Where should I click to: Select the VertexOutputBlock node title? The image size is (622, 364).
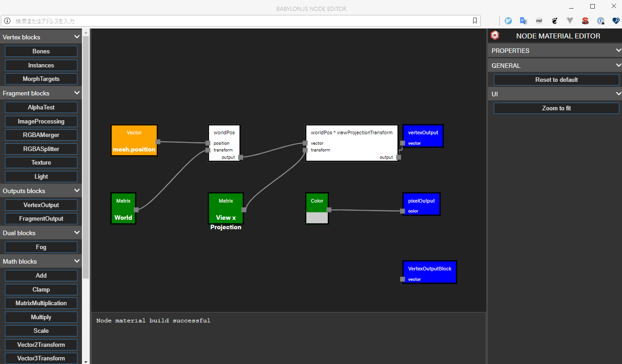430,269
